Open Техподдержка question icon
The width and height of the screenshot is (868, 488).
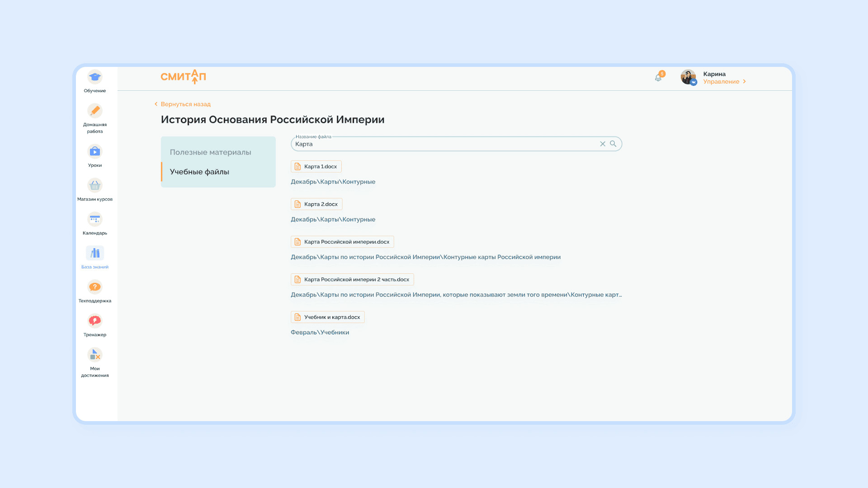click(95, 287)
